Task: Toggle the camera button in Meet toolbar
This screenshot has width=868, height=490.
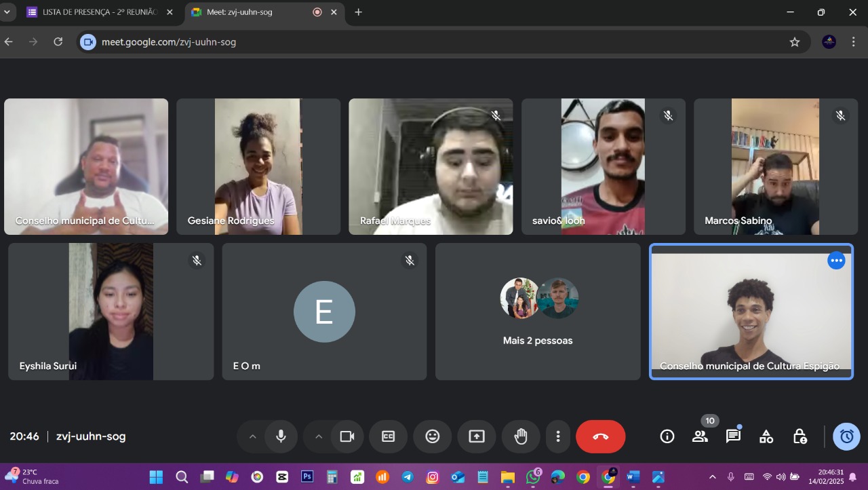Action: coord(347,436)
